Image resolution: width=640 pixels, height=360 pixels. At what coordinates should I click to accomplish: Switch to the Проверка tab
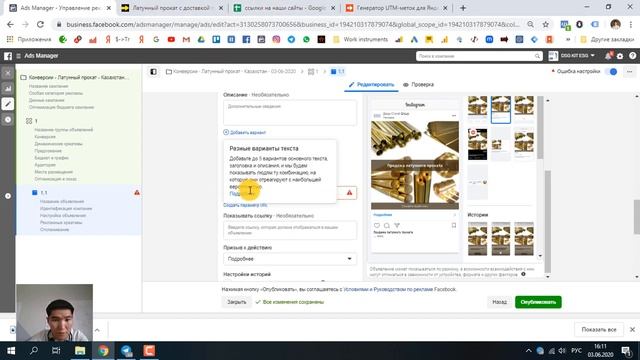pyautogui.click(x=418, y=84)
